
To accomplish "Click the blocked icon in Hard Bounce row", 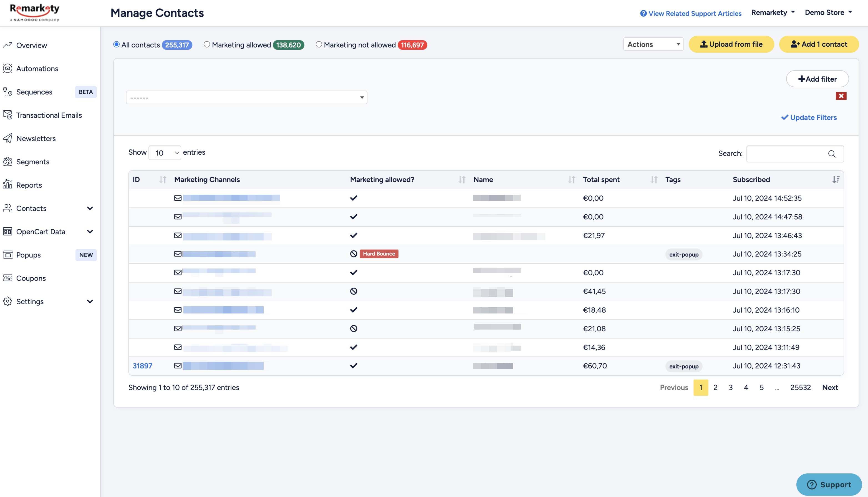I will tap(354, 253).
